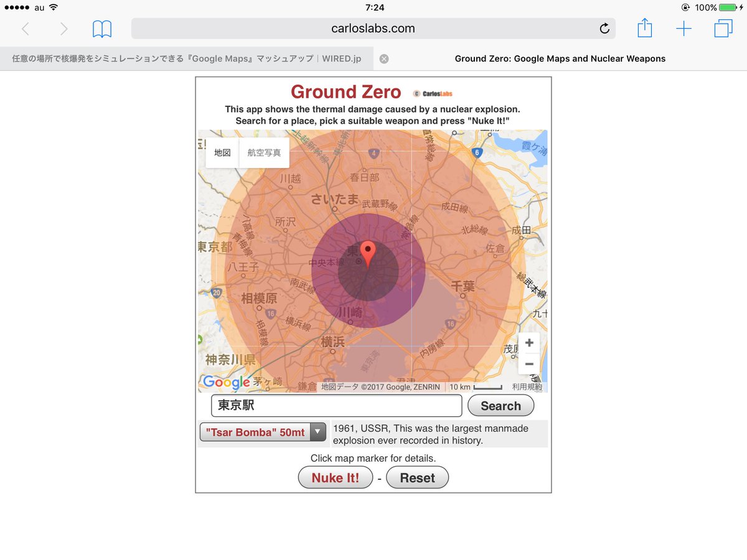Open the 利用規約 terms link
The width and height of the screenshot is (747, 560).
pos(527,387)
